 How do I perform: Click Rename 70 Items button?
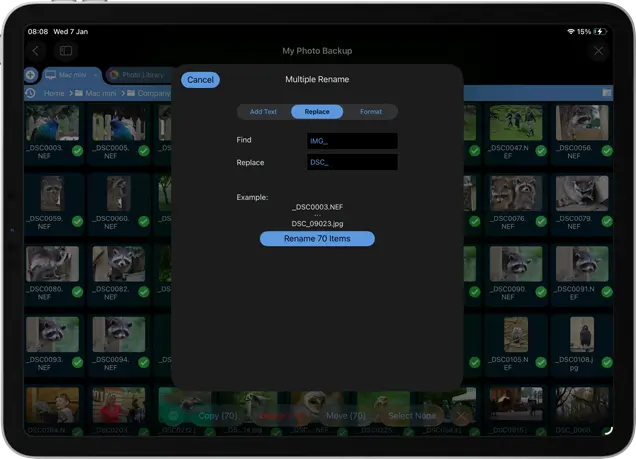(x=317, y=238)
